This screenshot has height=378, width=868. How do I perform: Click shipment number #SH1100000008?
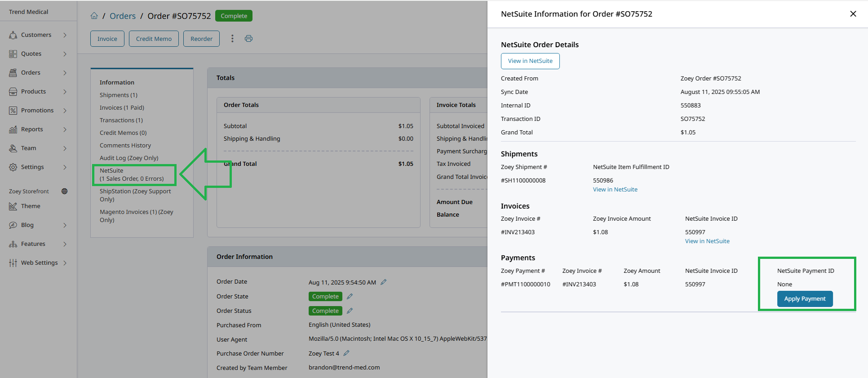523,180
